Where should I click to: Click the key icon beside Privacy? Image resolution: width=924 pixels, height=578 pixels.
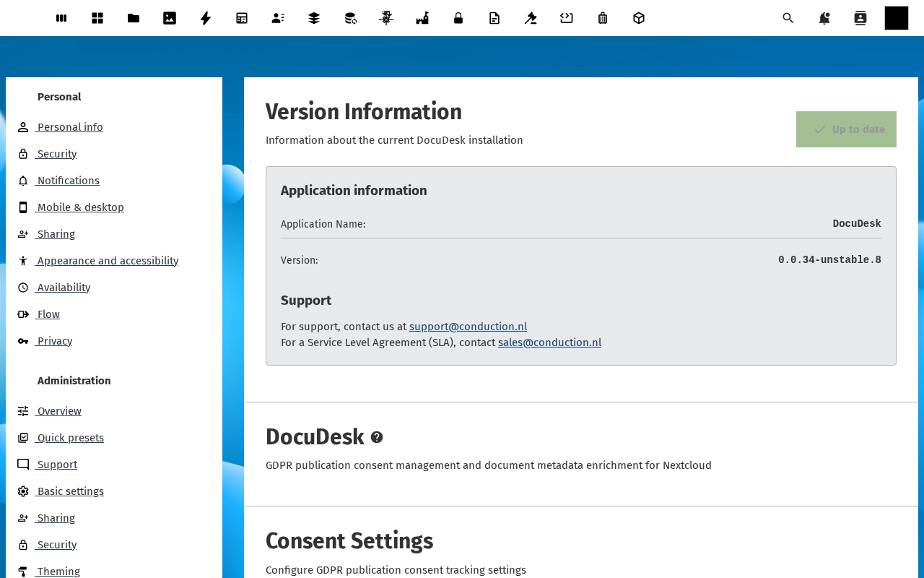point(23,341)
